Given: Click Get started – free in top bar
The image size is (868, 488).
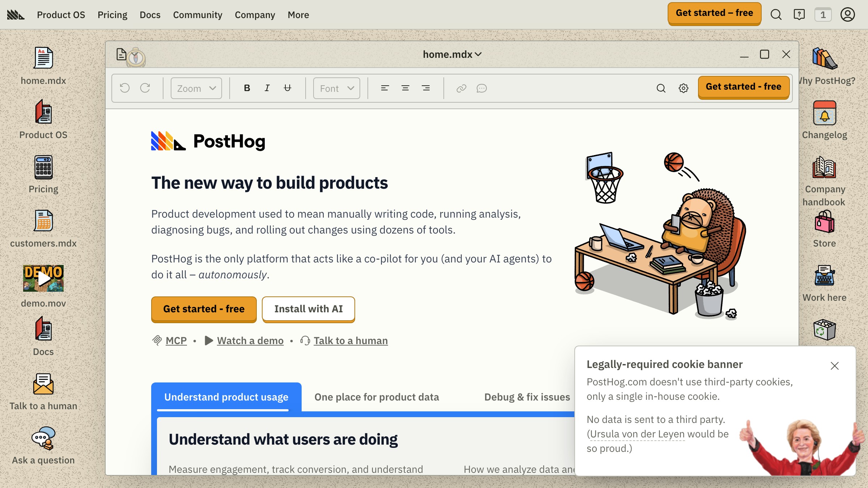Looking at the screenshot, I should pos(714,14).
